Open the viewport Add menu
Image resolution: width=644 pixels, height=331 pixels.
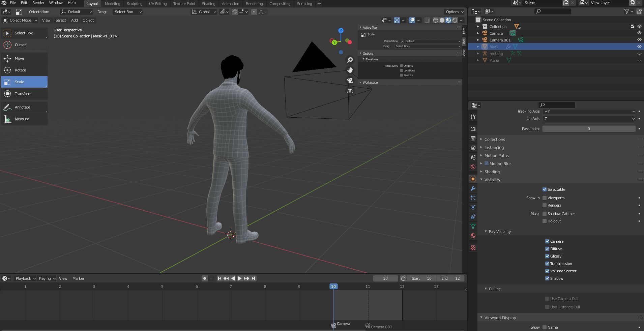click(x=74, y=20)
